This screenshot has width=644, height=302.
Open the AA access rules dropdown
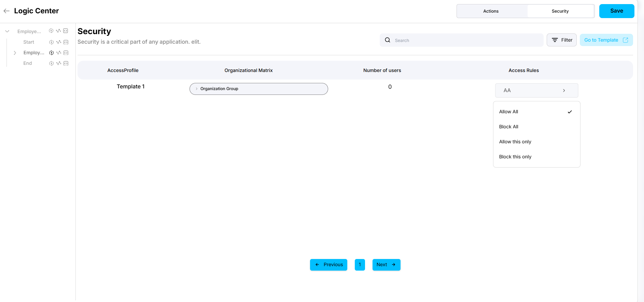(x=536, y=90)
